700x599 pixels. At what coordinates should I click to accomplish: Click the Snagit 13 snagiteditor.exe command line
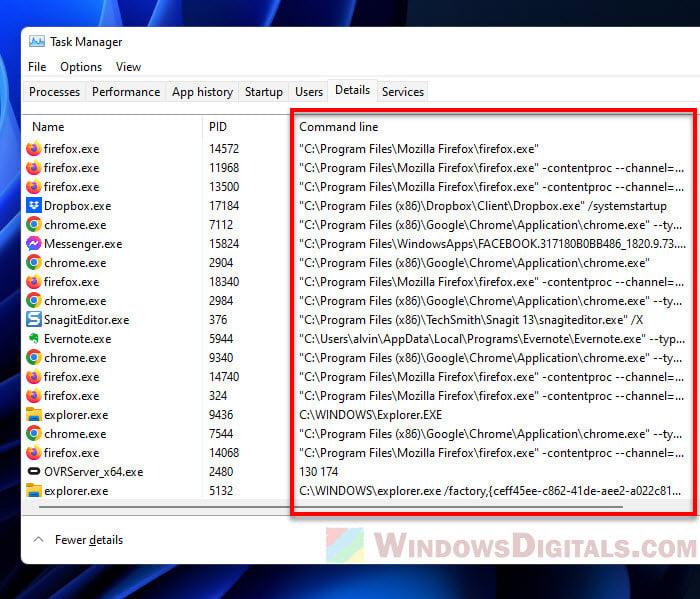(x=471, y=320)
